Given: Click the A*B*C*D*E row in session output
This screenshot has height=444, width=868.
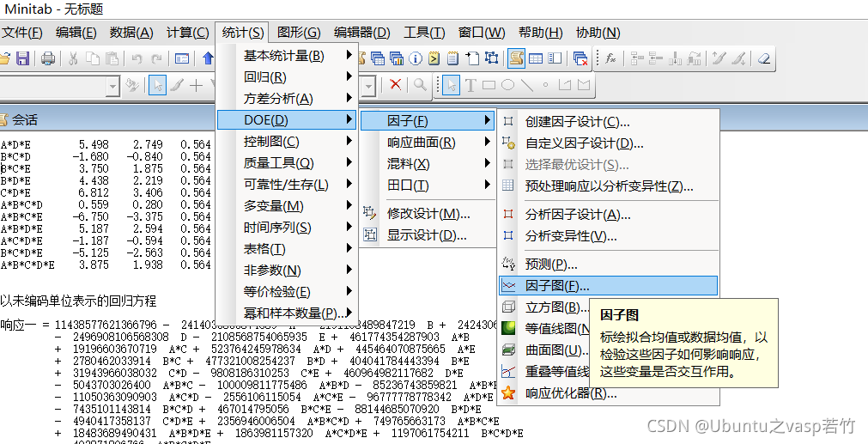Looking at the screenshot, I should (106, 265).
